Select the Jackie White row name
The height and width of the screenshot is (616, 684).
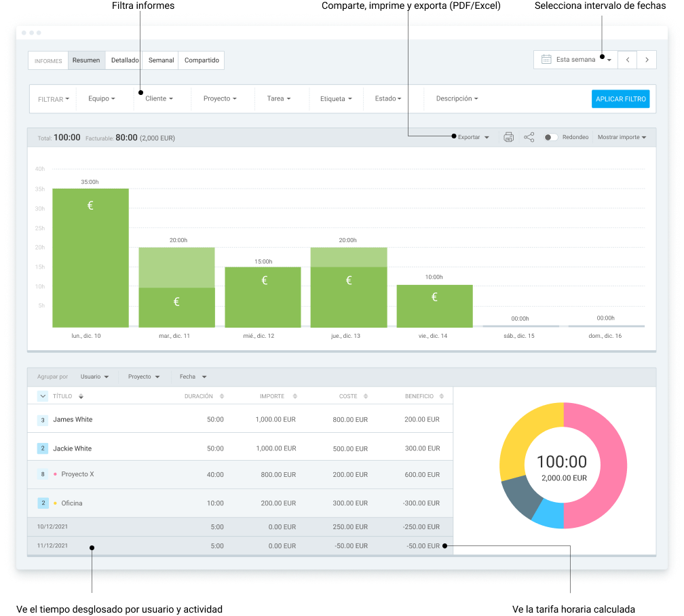pyautogui.click(x=73, y=448)
